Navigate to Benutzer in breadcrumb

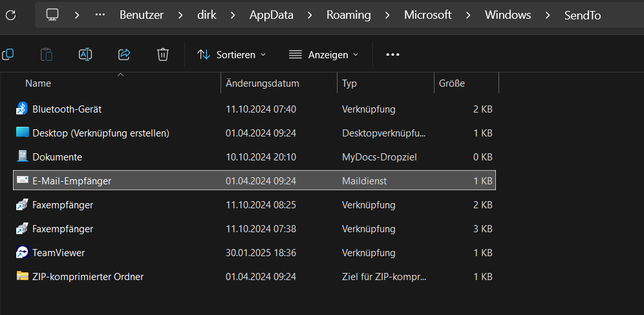point(142,15)
